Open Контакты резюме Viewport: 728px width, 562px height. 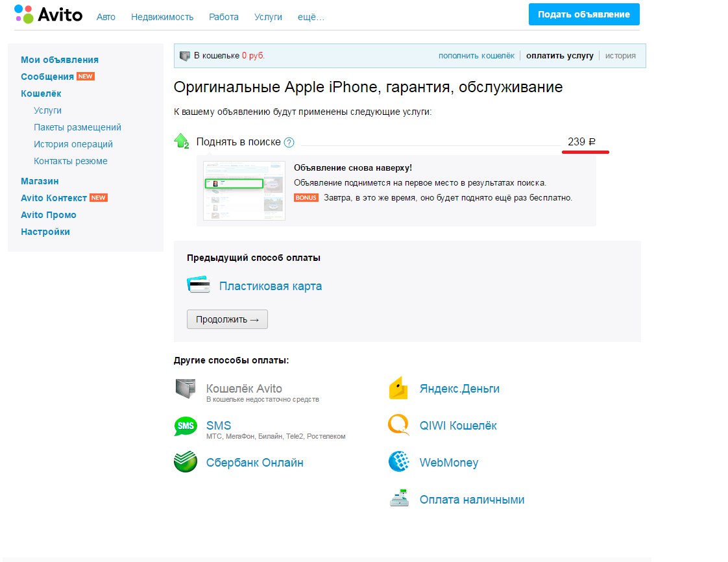click(x=71, y=161)
